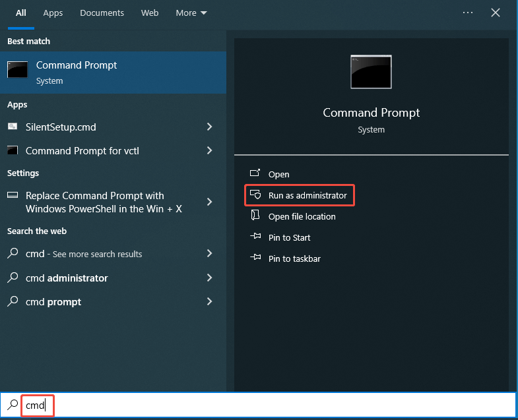Click search icon beside cmd prompt
This screenshot has width=518, height=420.
[x=13, y=301]
